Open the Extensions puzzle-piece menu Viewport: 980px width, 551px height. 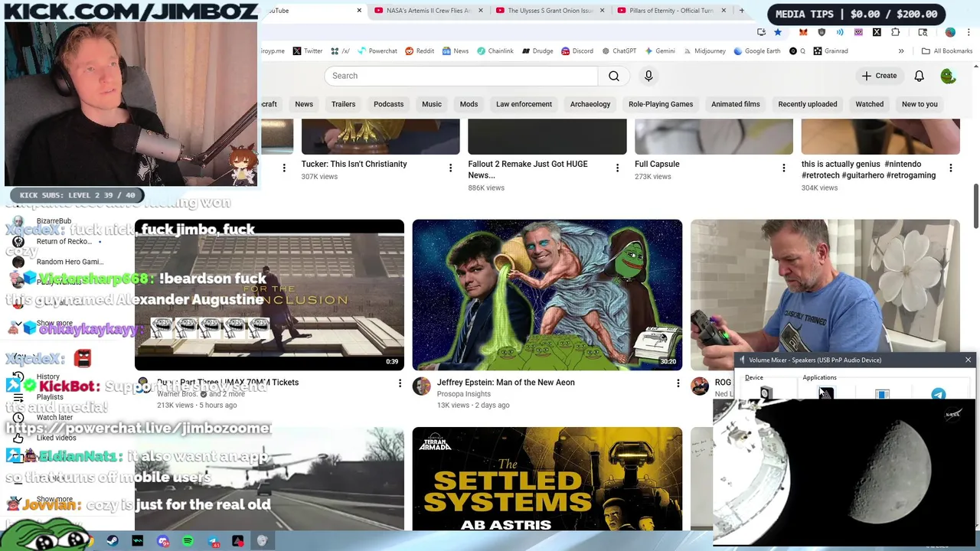(896, 32)
